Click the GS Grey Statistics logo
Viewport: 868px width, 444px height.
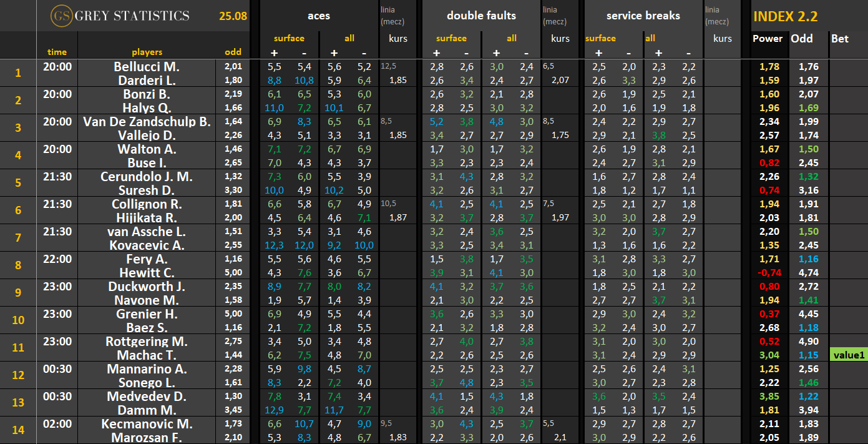[119, 16]
